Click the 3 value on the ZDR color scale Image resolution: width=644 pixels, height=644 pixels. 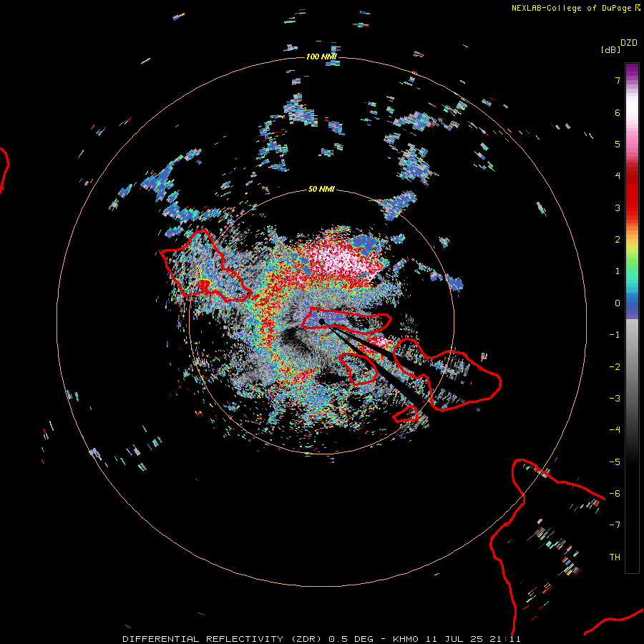pos(618,208)
